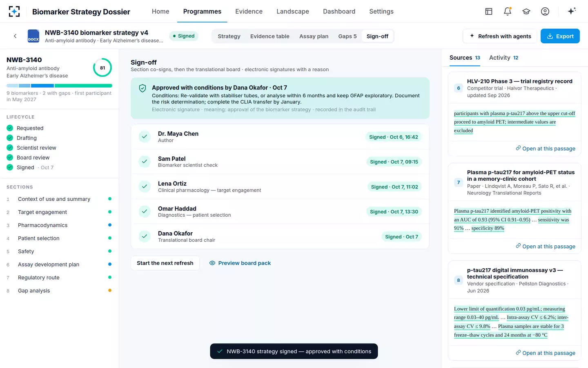Go to section Gap analysis
Image resolution: width=588 pixels, height=368 pixels.
coord(59,291)
